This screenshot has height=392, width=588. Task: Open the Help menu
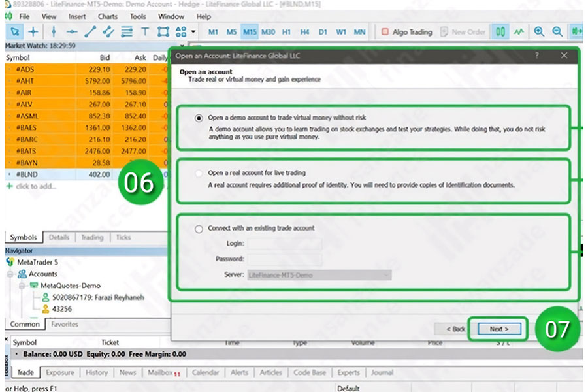tap(204, 16)
